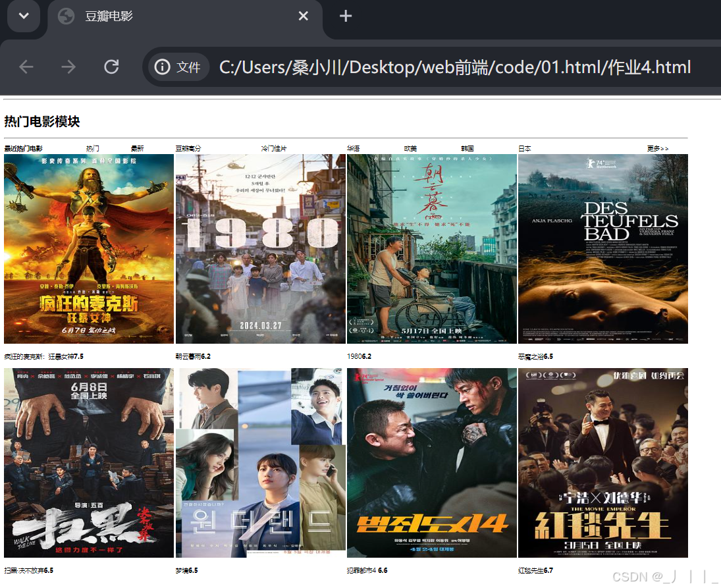Image resolution: width=721 pixels, height=588 pixels.
Task: Open the Des Teufels Bad poster
Action: pos(603,249)
